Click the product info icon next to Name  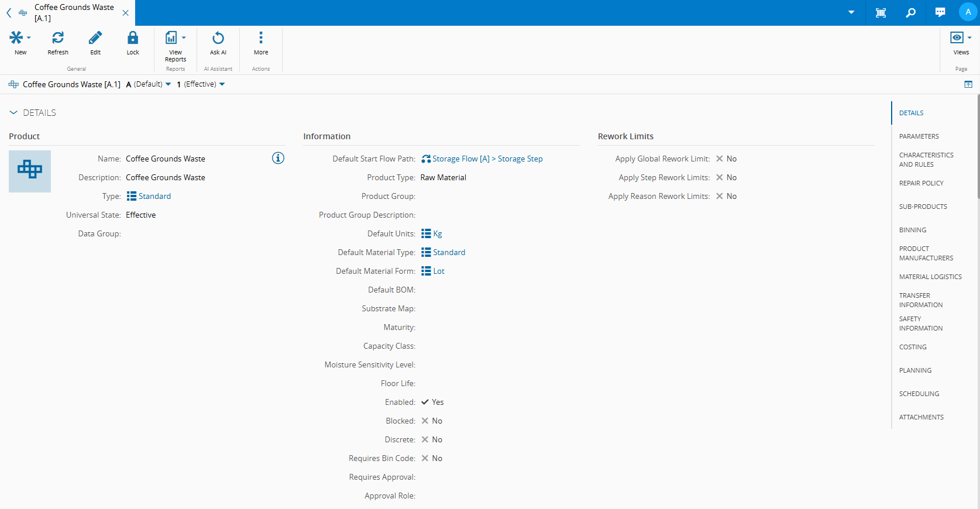pyautogui.click(x=278, y=158)
